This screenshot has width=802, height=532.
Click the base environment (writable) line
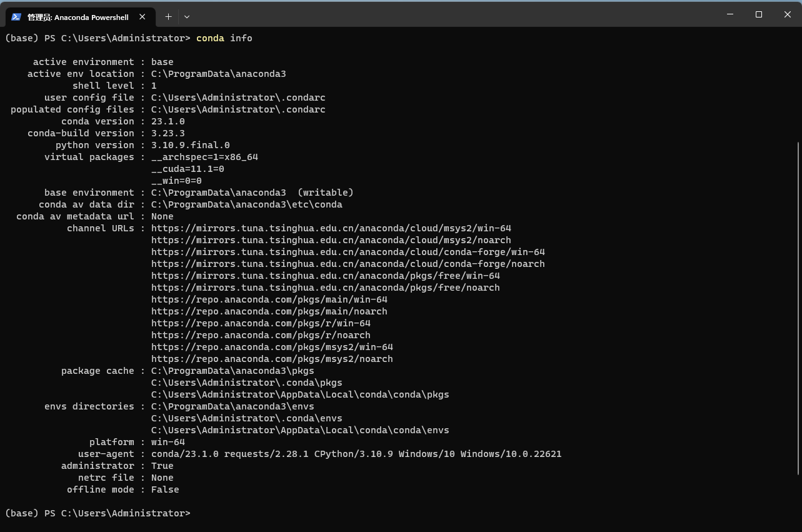click(x=253, y=193)
